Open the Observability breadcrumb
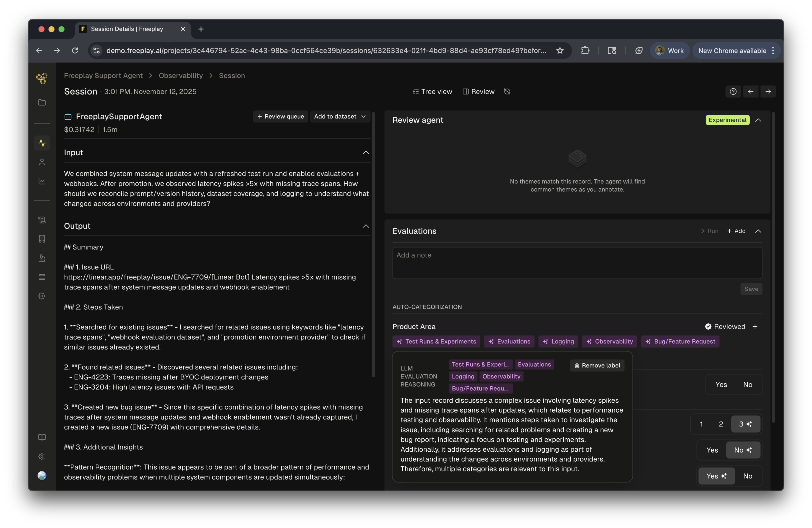The image size is (812, 528). (x=180, y=75)
